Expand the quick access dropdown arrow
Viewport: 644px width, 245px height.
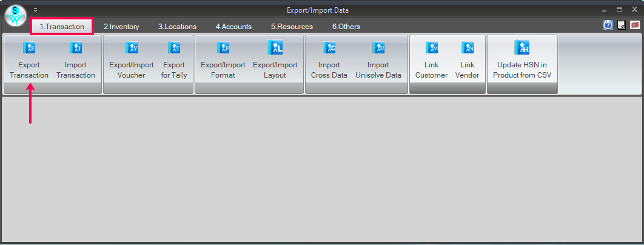point(36,10)
